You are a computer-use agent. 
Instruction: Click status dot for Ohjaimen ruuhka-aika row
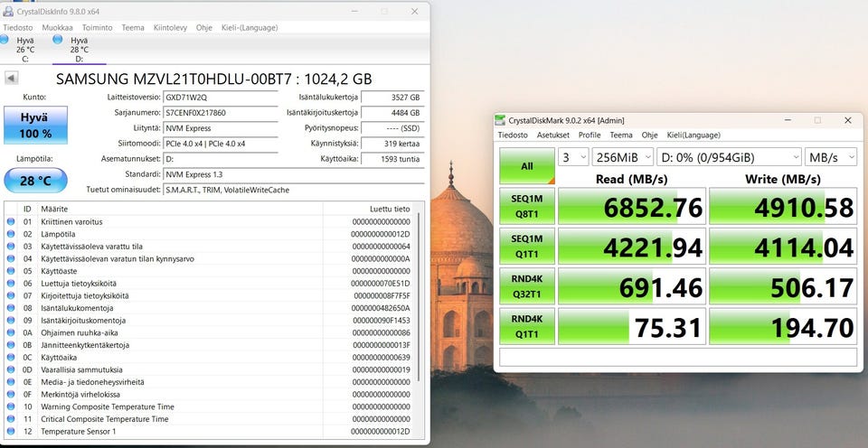point(11,333)
